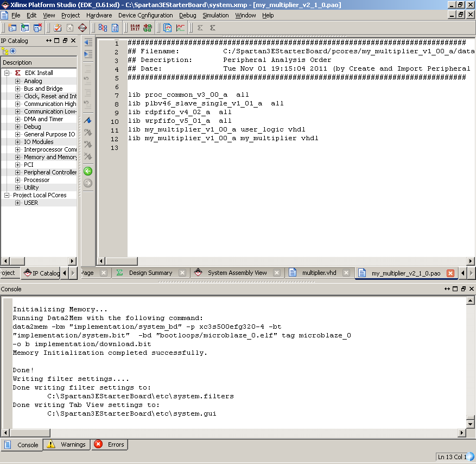Image resolution: width=476 pixels, height=464 pixels.
Task: Toggle bookmark with the blue flag icon
Action: tap(88, 120)
